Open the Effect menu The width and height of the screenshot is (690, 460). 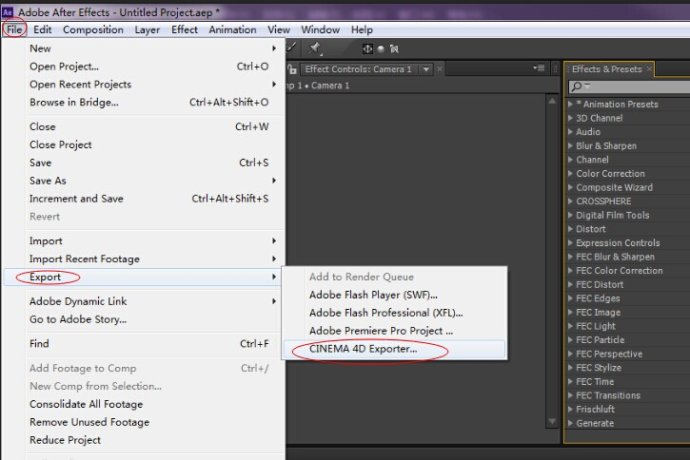coord(184,29)
